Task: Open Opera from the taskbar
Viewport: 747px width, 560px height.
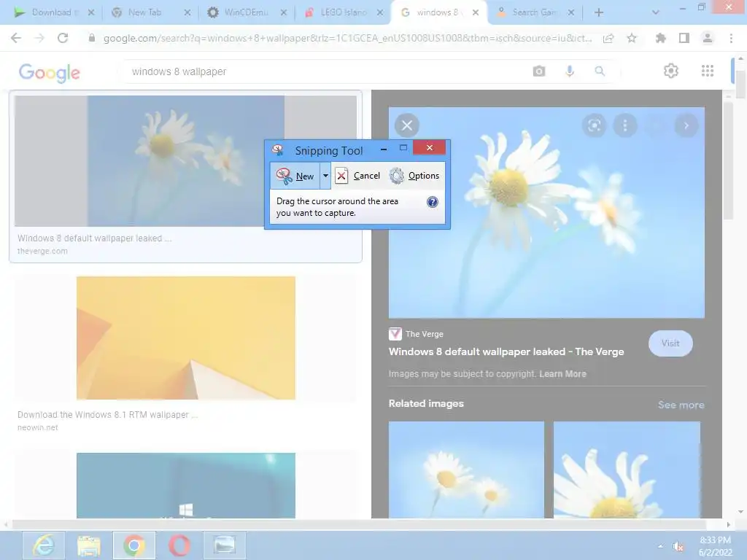Action: (179, 545)
